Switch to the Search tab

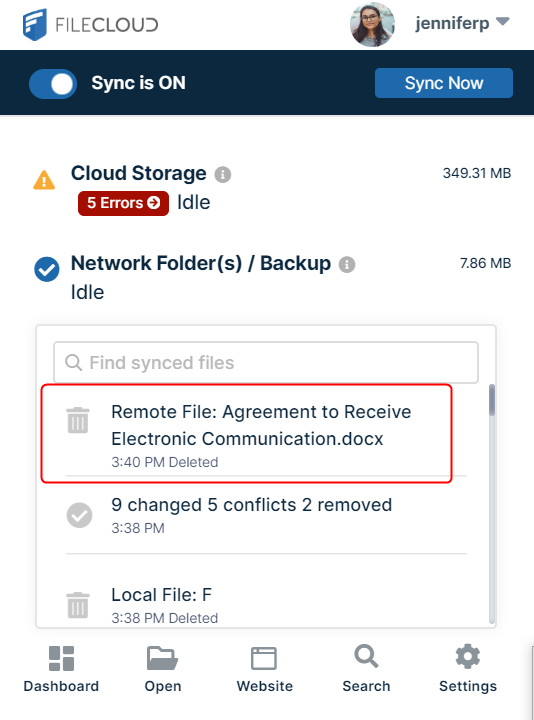(x=366, y=669)
